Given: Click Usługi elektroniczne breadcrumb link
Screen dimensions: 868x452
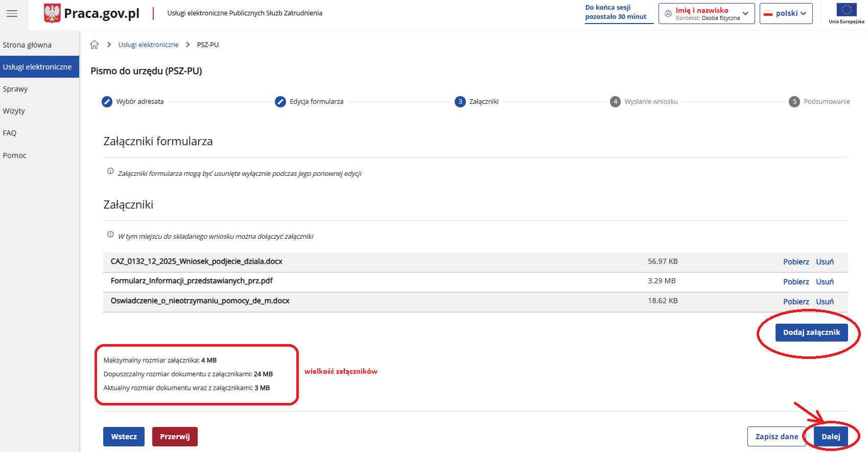Looking at the screenshot, I should click(149, 45).
